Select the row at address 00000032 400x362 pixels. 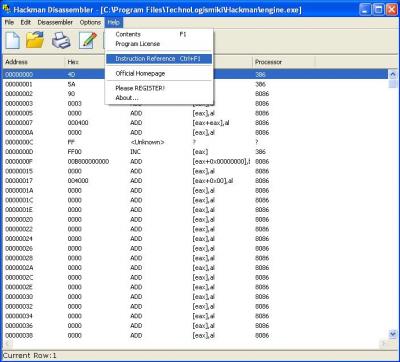196,307
